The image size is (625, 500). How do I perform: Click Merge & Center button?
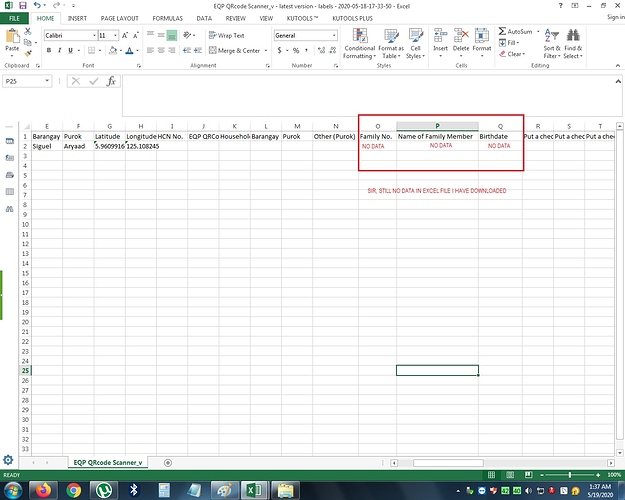click(233, 50)
